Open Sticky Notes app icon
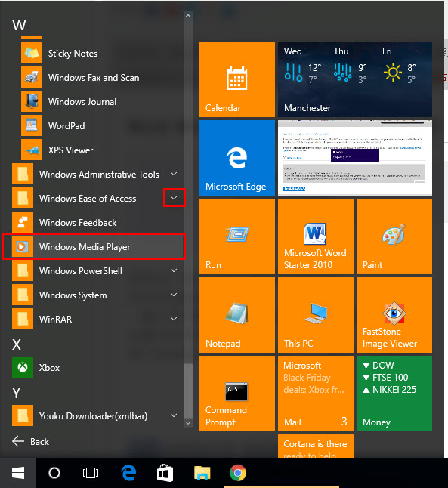 click(x=32, y=53)
